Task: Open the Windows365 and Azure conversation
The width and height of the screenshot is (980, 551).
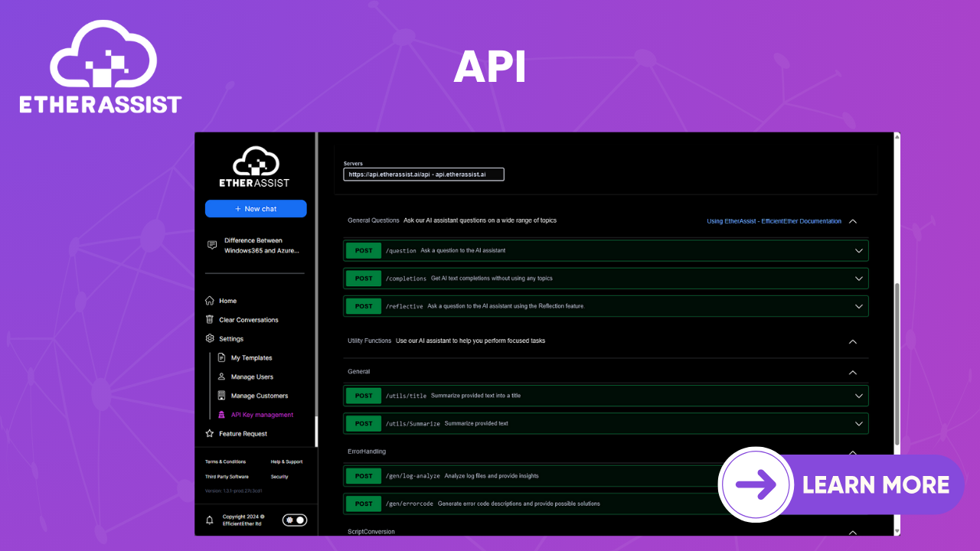Action: tap(255, 246)
